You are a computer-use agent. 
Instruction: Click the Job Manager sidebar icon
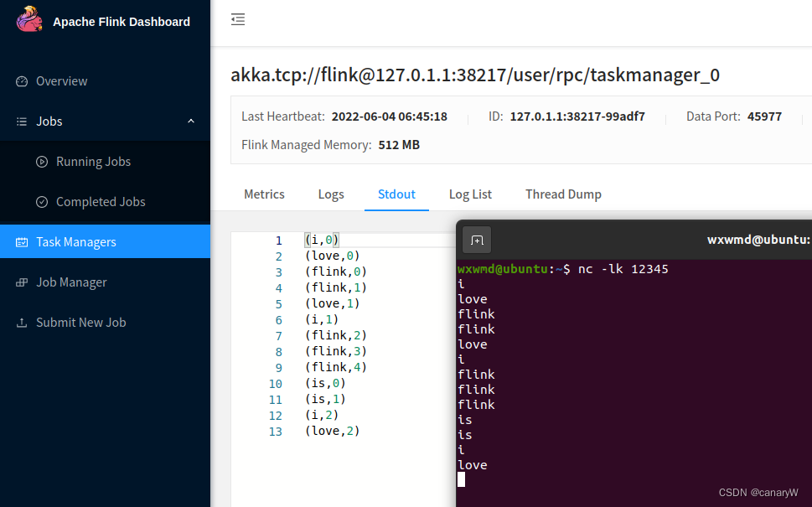24,282
